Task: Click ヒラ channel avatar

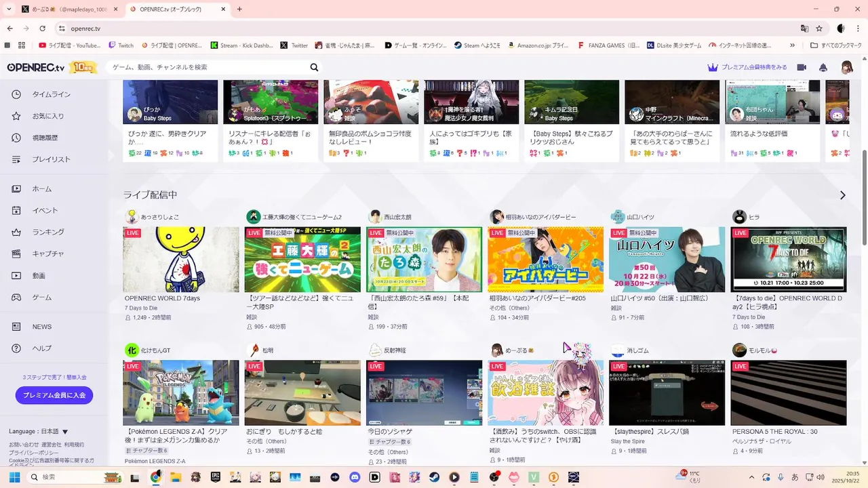Action: pyautogui.click(x=739, y=217)
